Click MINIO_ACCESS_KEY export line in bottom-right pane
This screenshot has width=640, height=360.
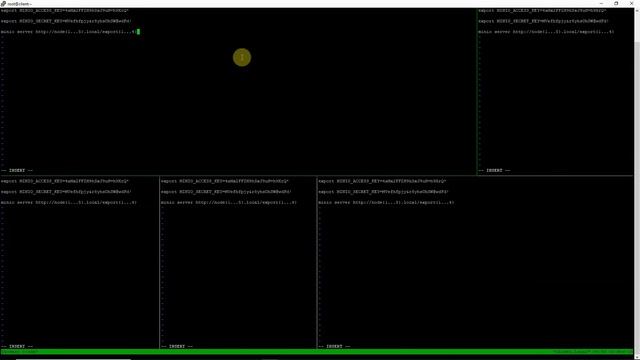point(382,181)
